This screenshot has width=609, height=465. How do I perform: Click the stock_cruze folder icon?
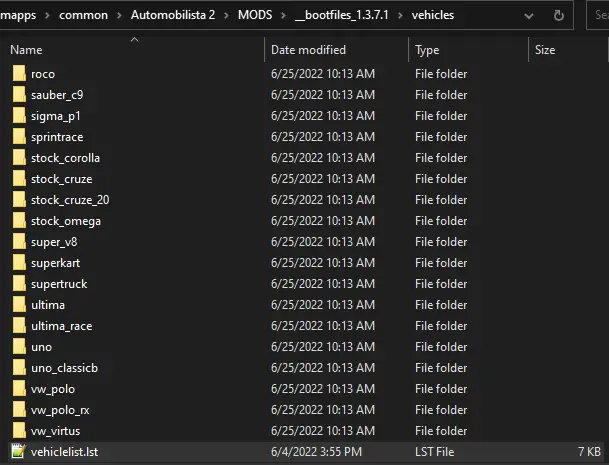click(19, 178)
